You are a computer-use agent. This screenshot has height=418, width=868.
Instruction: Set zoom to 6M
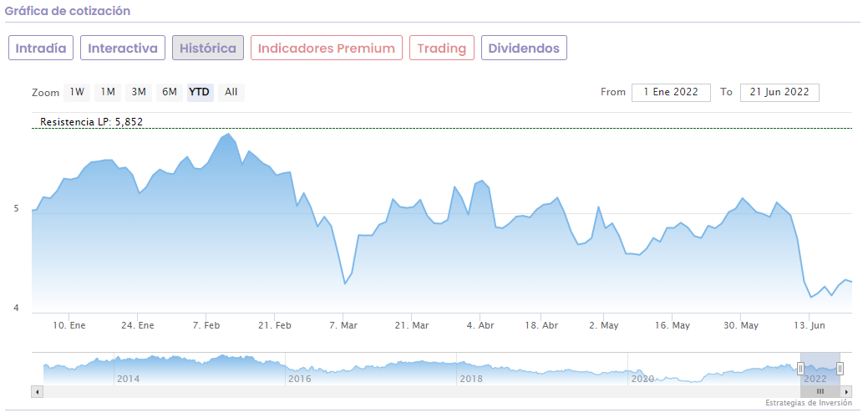click(x=170, y=92)
